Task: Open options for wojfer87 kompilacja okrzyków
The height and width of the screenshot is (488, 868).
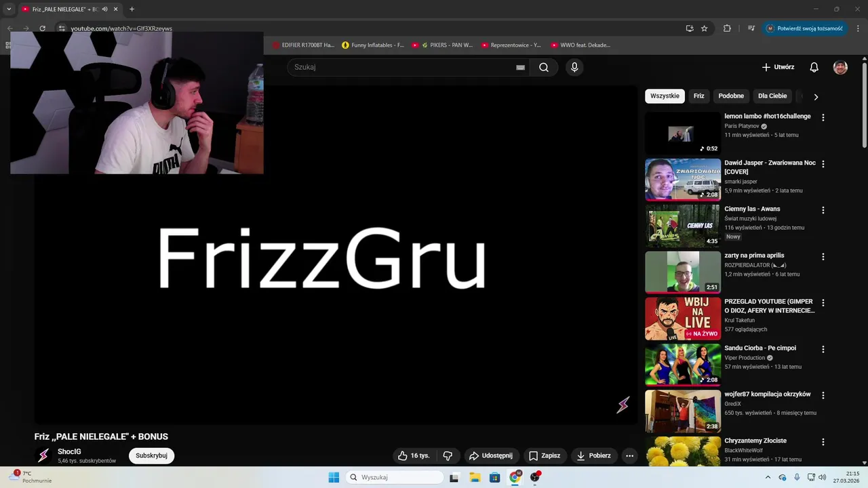Action: [823, 395]
